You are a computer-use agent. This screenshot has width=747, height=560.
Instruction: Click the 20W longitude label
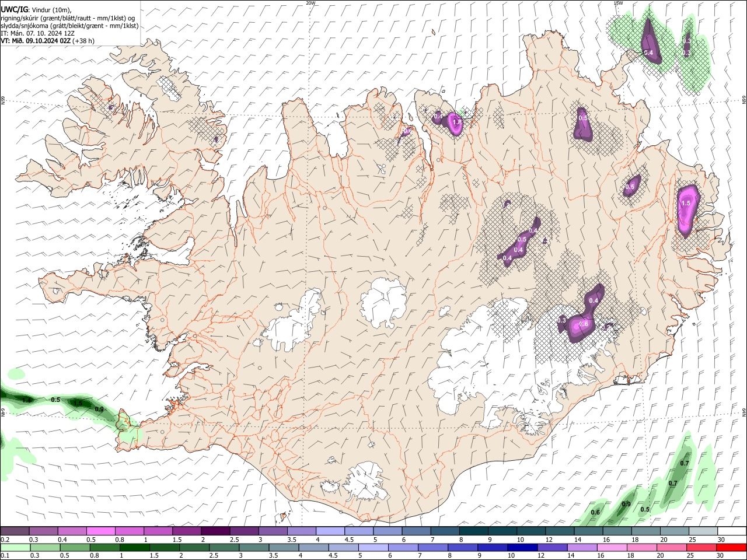311,3
